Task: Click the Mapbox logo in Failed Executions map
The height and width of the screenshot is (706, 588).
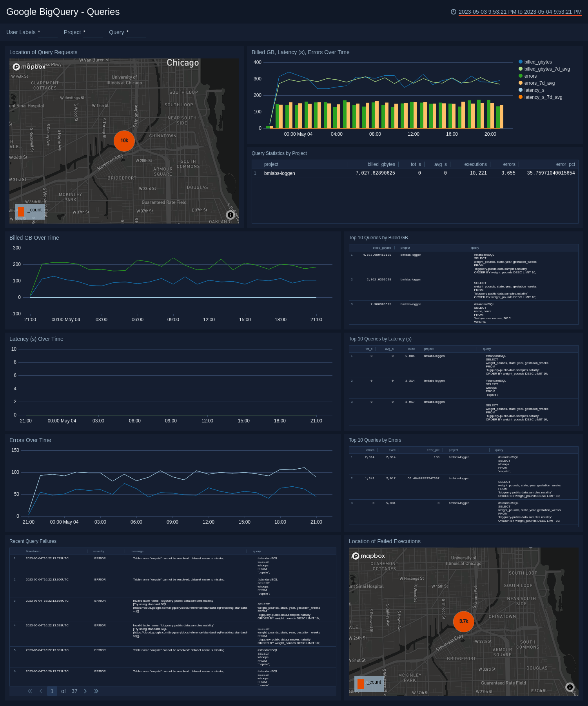Action: pyautogui.click(x=368, y=556)
